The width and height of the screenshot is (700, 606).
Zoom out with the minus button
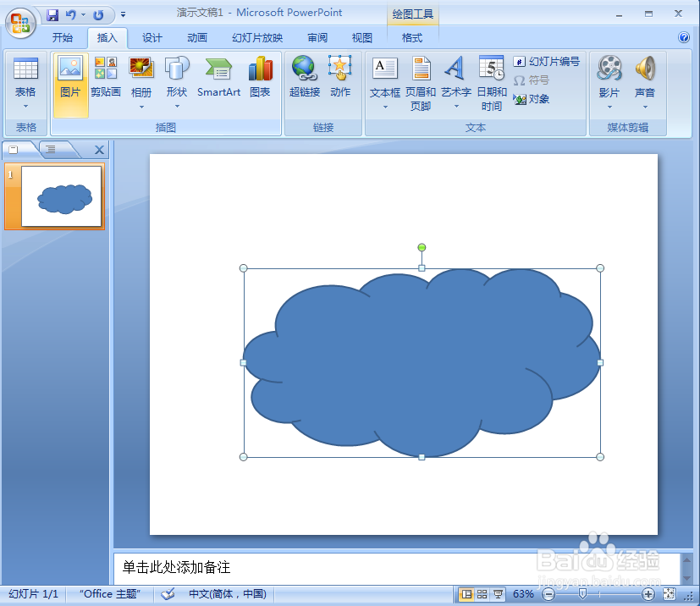548,594
